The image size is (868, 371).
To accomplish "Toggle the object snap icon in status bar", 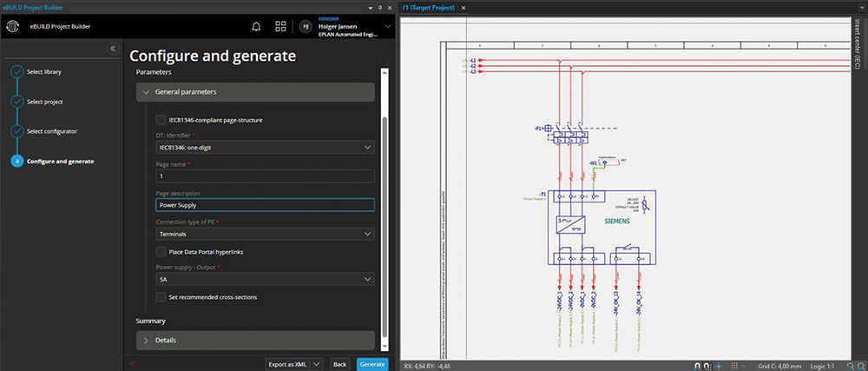I will [x=699, y=366].
